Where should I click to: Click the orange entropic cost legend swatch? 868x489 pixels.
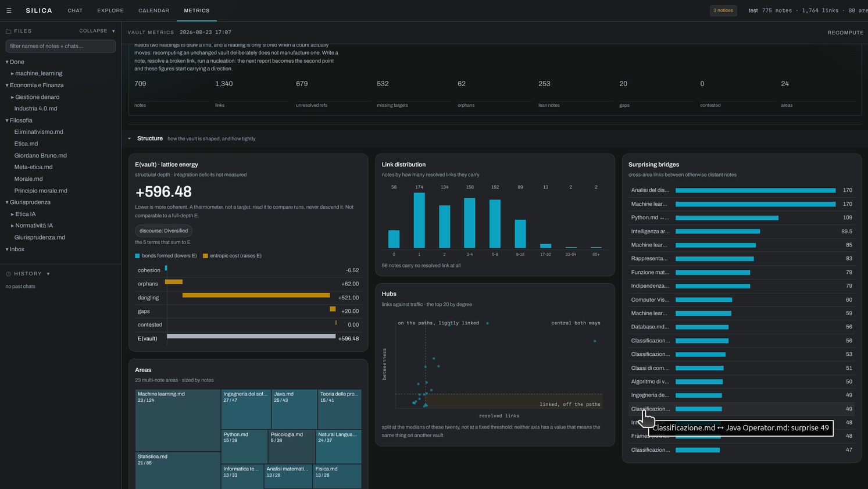205,256
